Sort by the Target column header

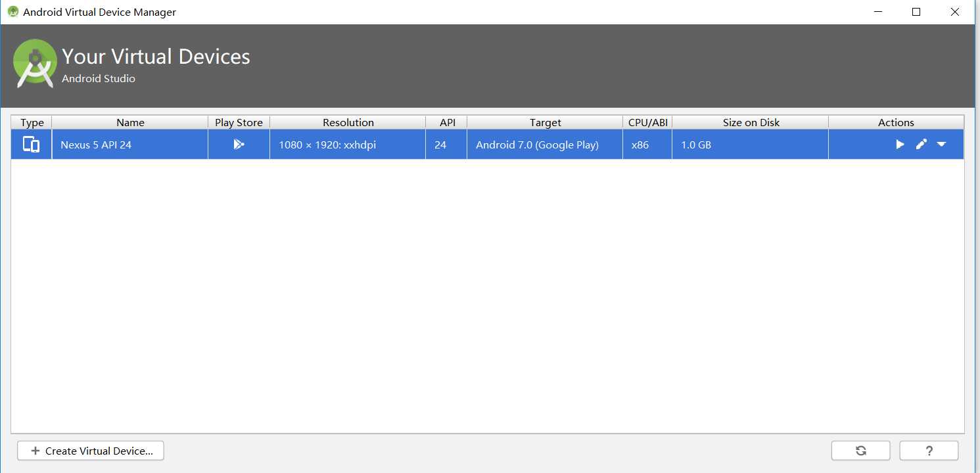point(545,122)
